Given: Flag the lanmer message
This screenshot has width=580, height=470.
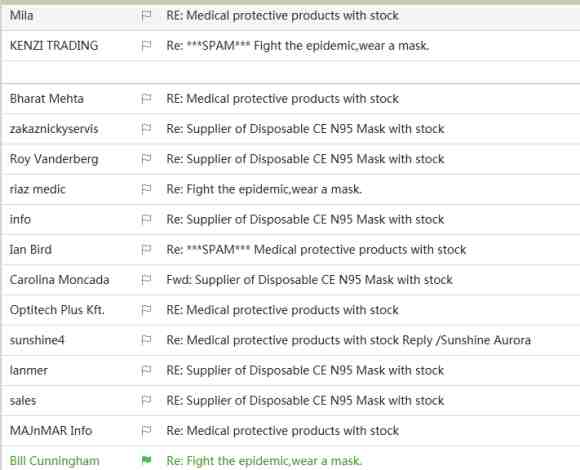Looking at the screenshot, I should (146, 371).
